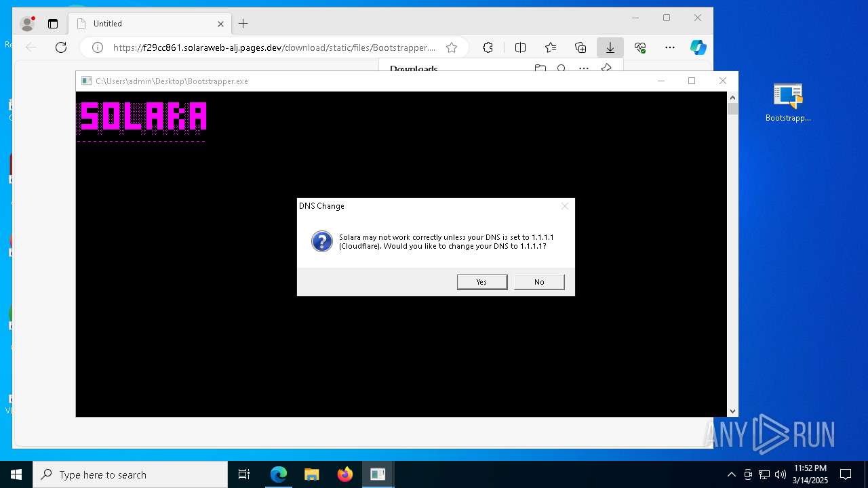Search downloads magnifier icon

(561, 68)
